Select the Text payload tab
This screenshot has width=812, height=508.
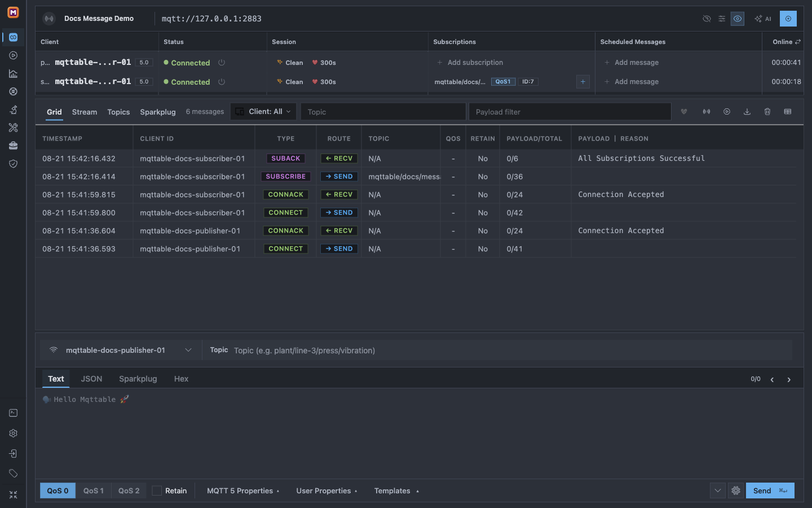pos(56,379)
